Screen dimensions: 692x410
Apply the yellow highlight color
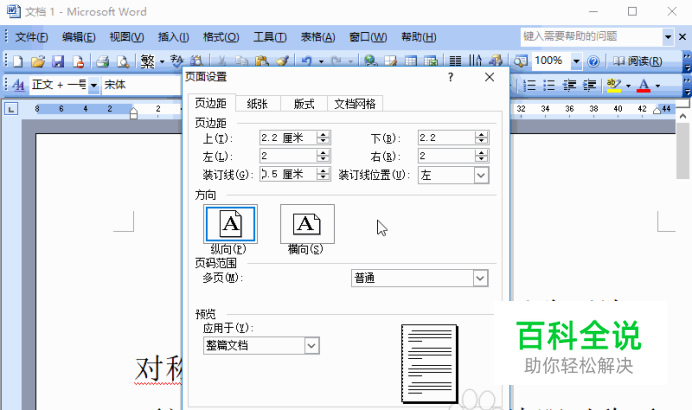pyautogui.click(x=614, y=85)
